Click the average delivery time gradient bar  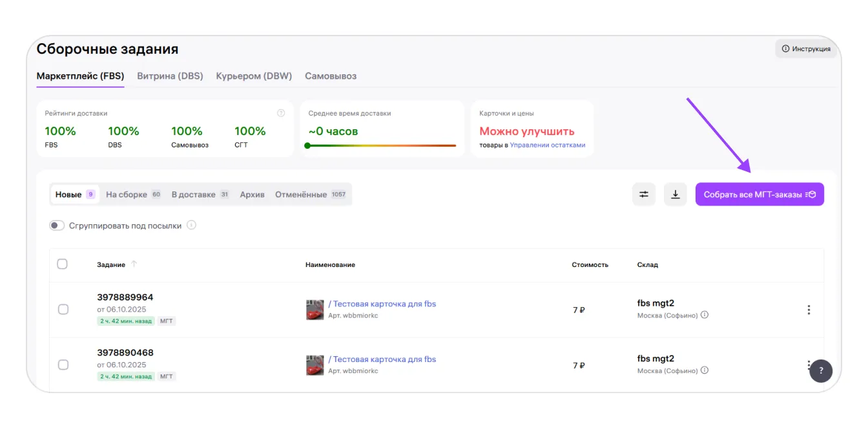click(381, 145)
